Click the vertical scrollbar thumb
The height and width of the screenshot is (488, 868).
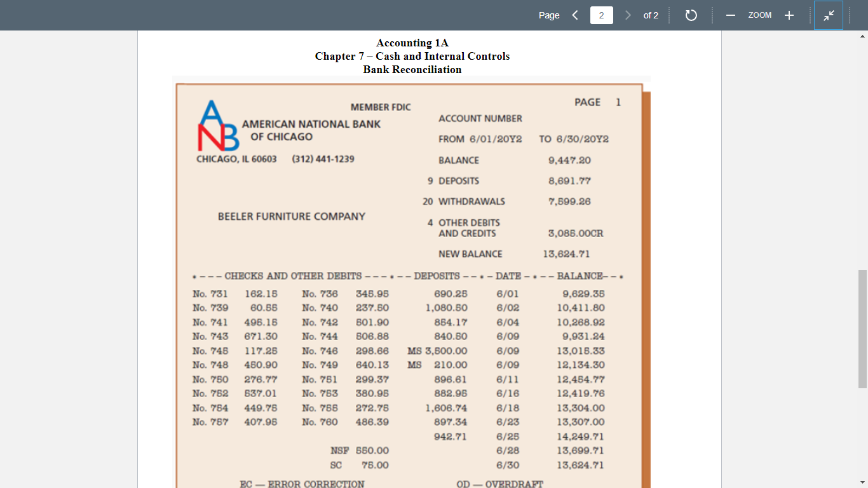(862, 329)
